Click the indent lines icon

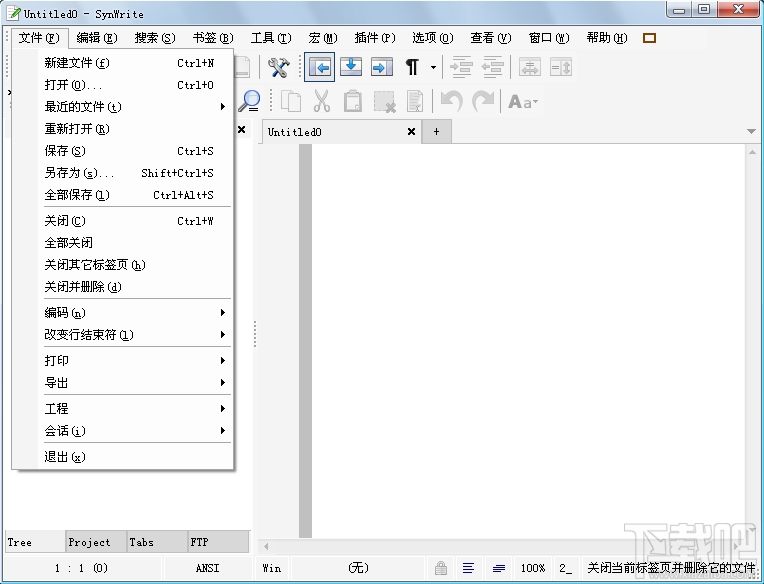point(460,67)
